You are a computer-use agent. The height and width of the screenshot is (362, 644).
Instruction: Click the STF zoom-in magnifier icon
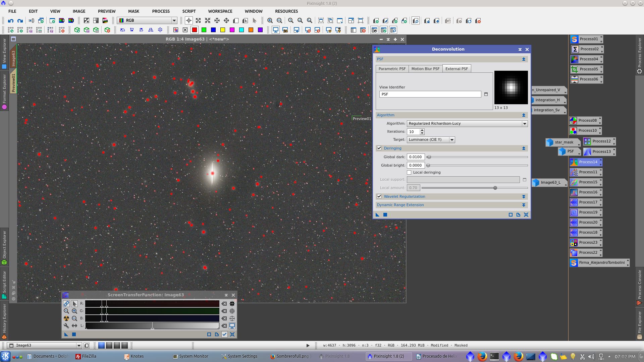74,311
